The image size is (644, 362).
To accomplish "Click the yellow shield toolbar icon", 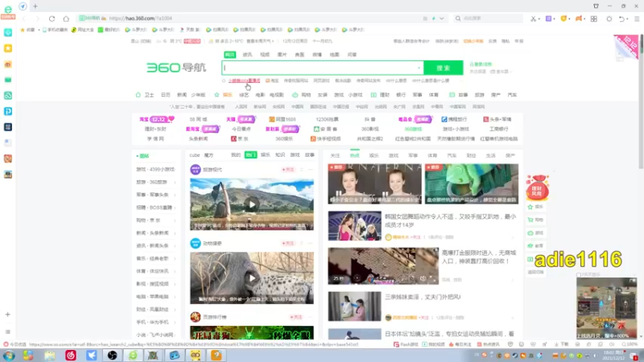I will (x=563, y=19).
